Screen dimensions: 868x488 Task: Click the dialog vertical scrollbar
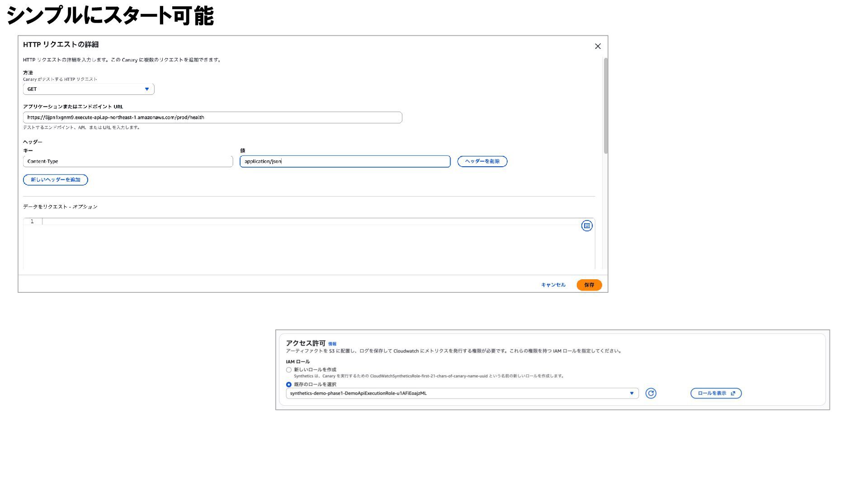(606, 106)
